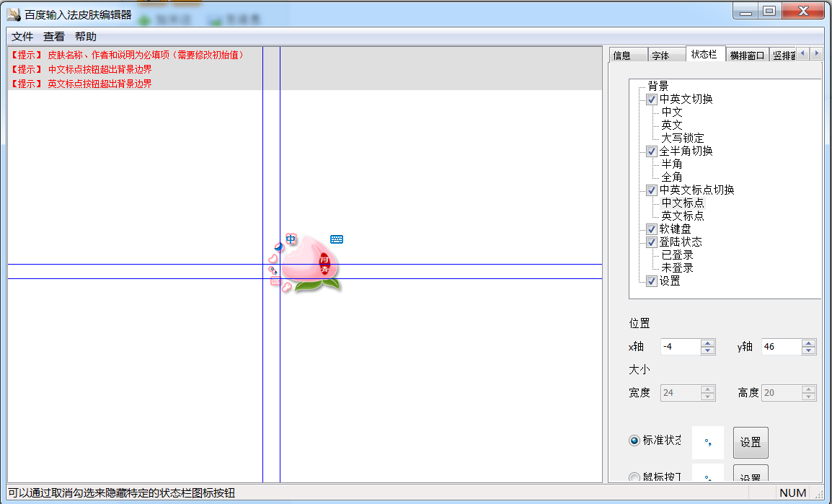Click the 英文标点按钮超出背景边界 hint
Screen dimensions: 832x504
(x=81, y=84)
